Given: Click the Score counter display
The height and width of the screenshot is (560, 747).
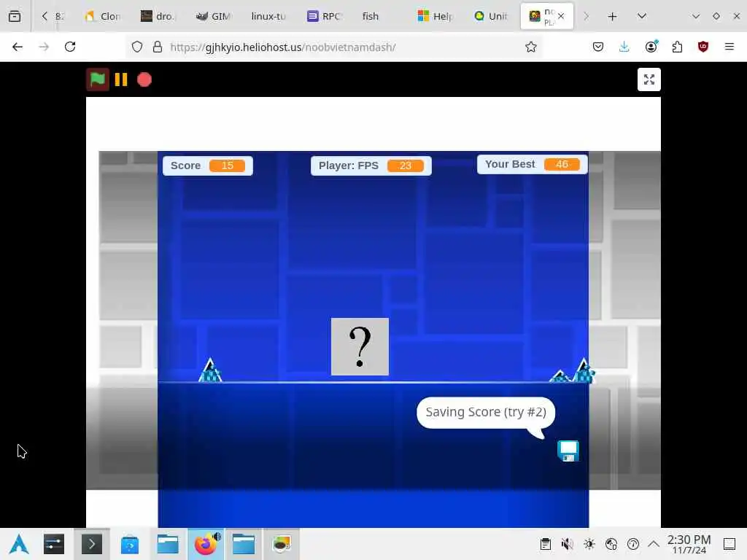Looking at the screenshot, I should (x=208, y=166).
